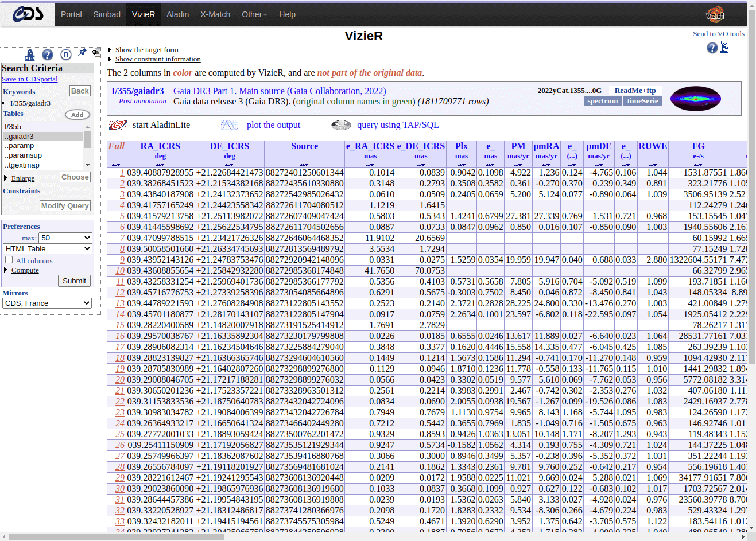Click the Modify Query button
Viewport: 756px width, 541px height.
[x=65, y=205]
